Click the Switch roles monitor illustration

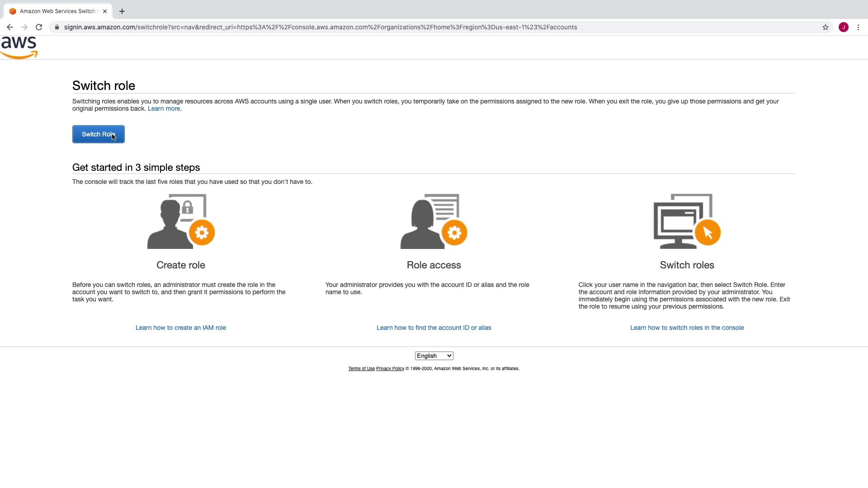click(687, 221)
